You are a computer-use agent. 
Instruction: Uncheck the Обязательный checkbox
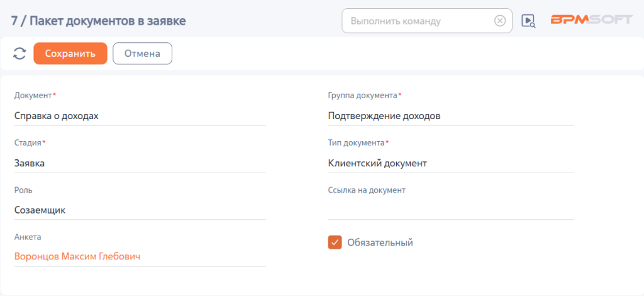(335, 242)
